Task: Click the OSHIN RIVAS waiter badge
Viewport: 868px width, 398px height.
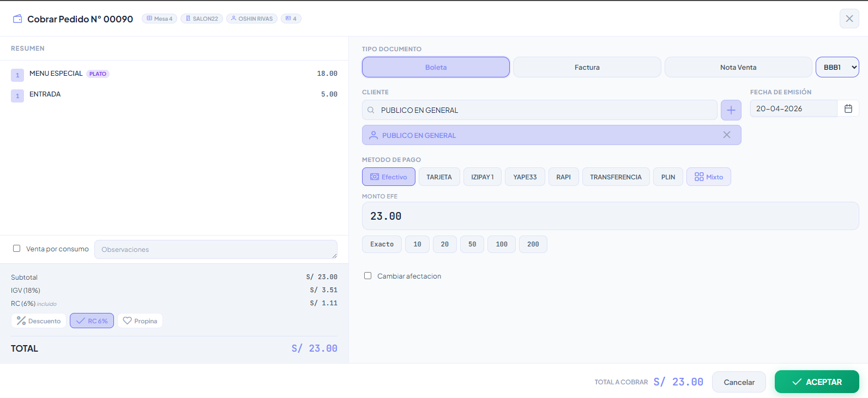Action: tap(252, 19)
